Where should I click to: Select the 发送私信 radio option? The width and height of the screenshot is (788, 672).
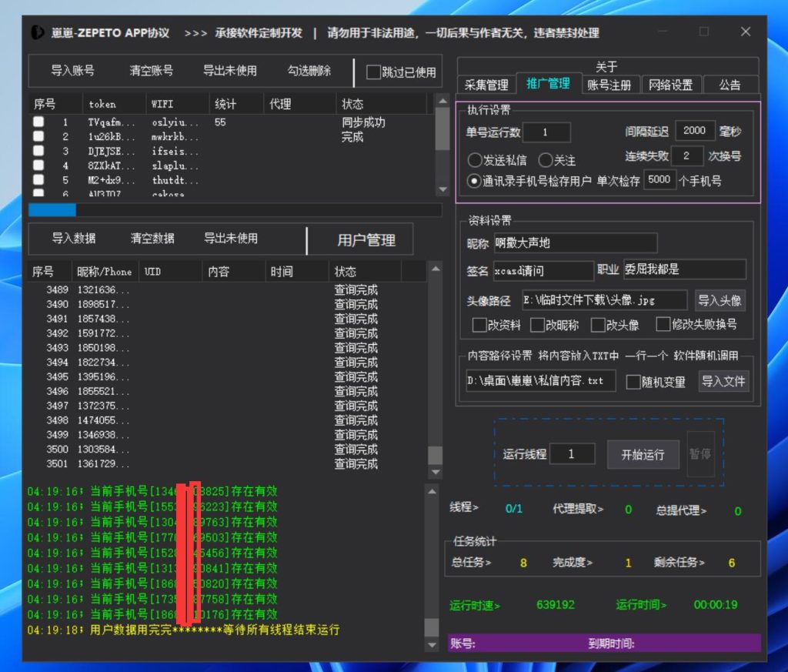click(474, 159)
